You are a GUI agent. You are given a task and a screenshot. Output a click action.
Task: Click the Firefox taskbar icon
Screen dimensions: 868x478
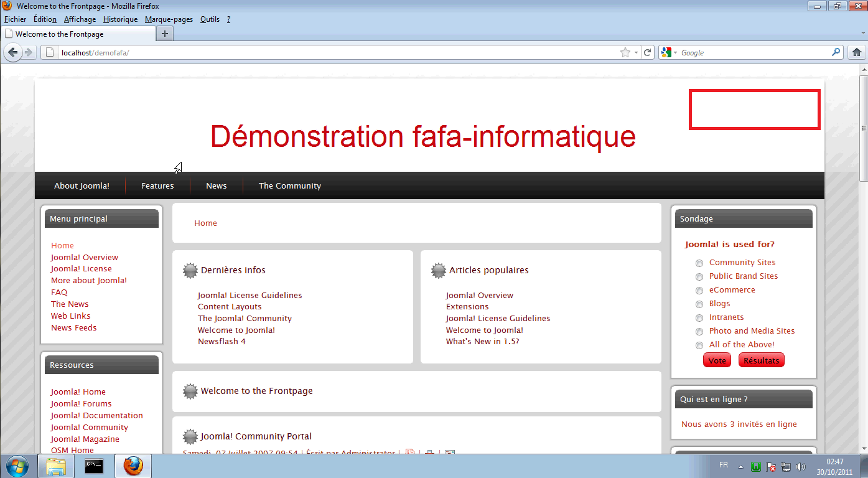tap(133, 466)
